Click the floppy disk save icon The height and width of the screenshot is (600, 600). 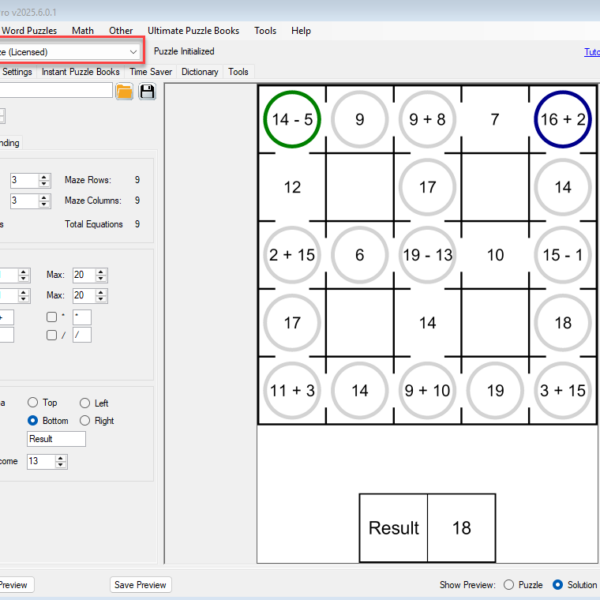pos(148,92)
